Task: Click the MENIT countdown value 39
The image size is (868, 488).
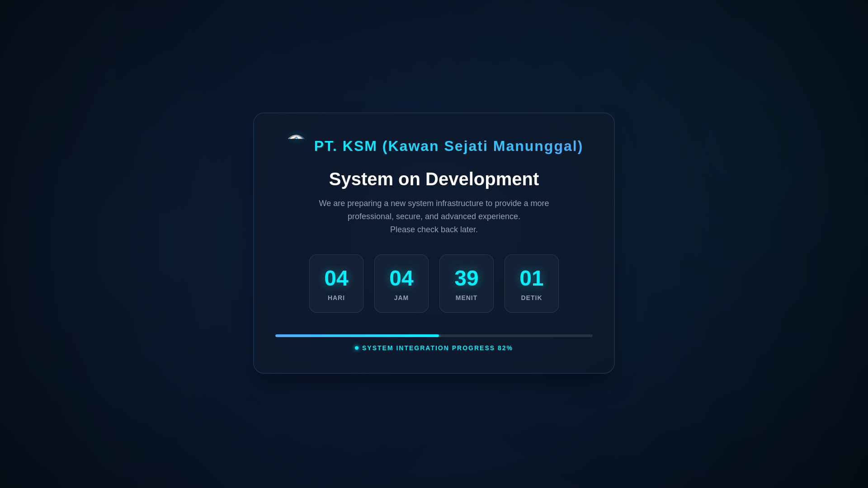Action: point(467,278)
